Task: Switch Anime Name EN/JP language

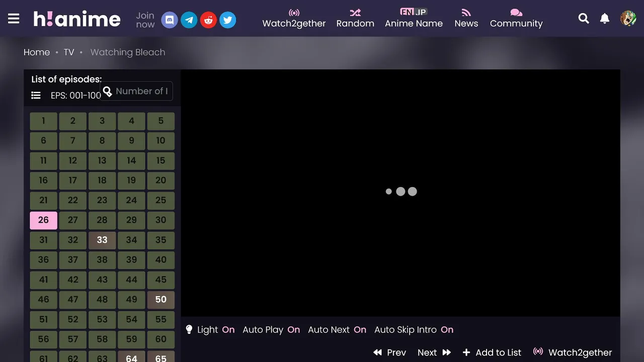Action: pyautogui.click(x=414, y=19)
